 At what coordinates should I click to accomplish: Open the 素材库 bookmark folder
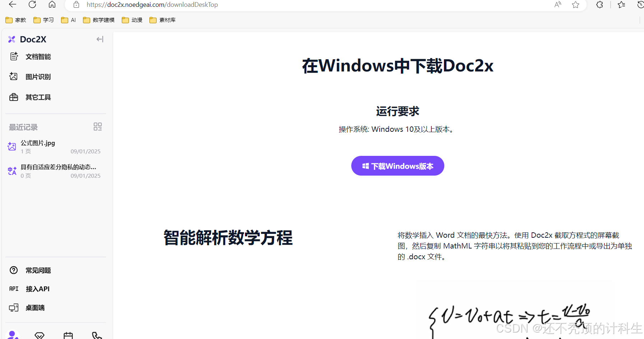point(162,20)
